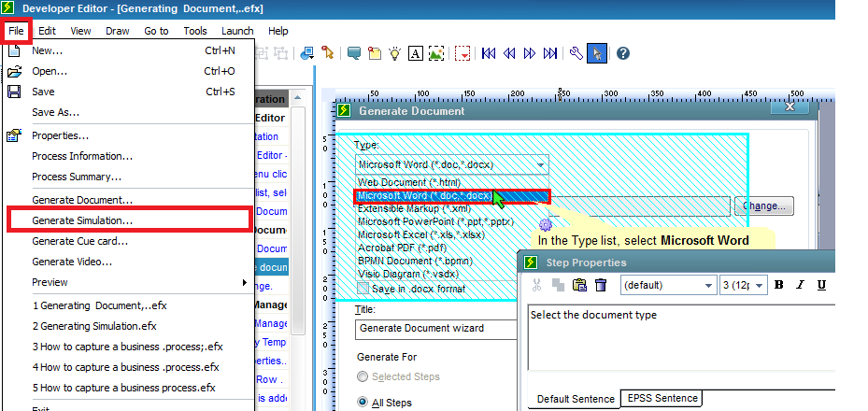
Task: Select the pinned pointer tool in toolbar
Action: [328, 53]
